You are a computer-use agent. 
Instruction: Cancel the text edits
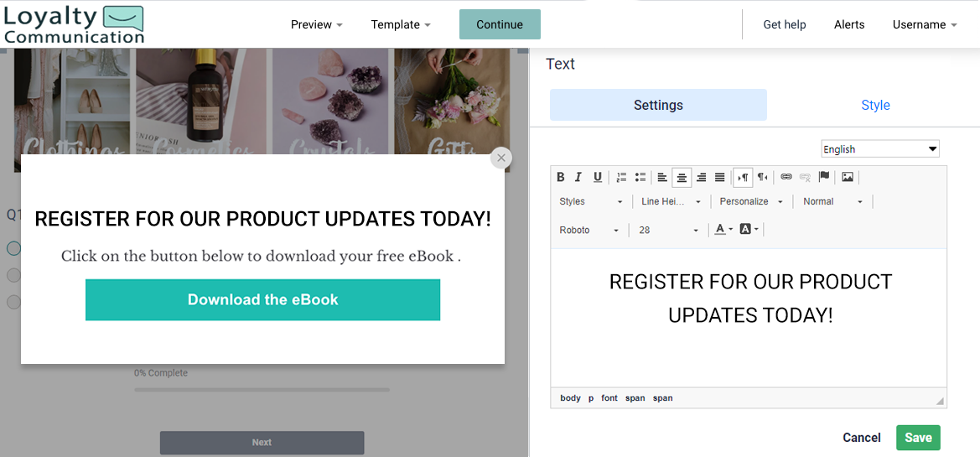pyautogui.click(x=861, y=438)
